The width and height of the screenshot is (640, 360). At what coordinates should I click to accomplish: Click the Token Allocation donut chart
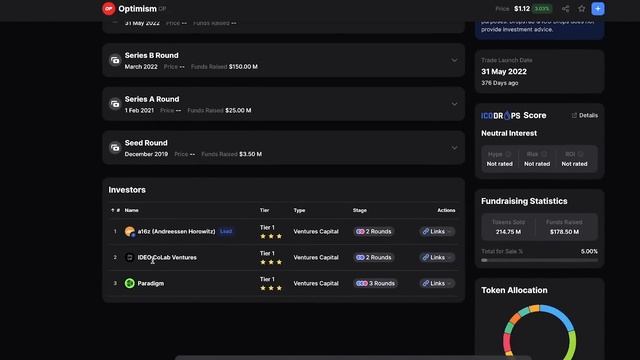pyautogui.click(x=539, y=332)
